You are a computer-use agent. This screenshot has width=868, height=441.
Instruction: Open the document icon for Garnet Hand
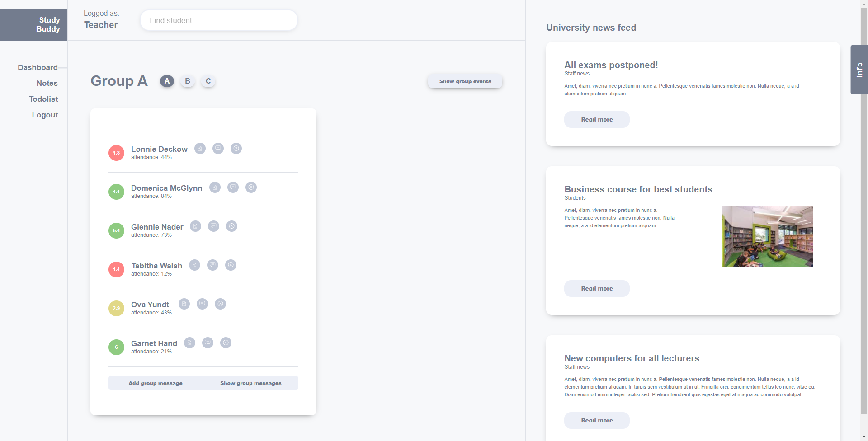coord(189,343)
